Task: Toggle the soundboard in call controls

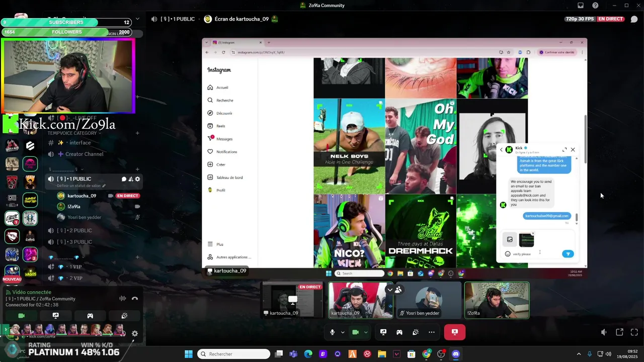Action: click(x=416, y=332)
